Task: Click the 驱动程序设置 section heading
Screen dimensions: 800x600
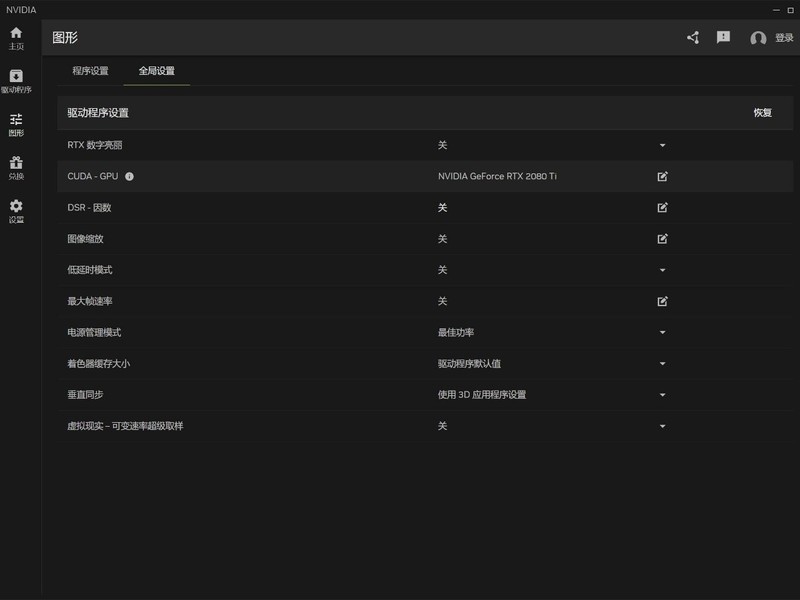Action: click(x=98, y=113)
